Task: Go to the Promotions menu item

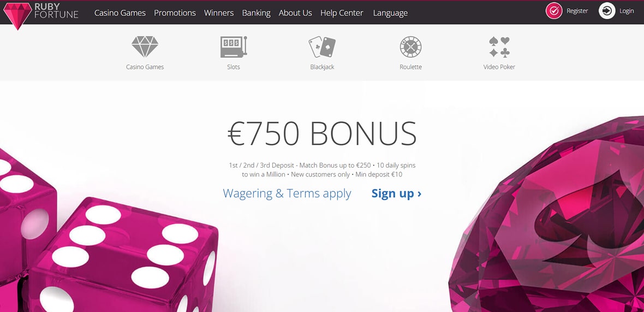Action: click(175, 13)
